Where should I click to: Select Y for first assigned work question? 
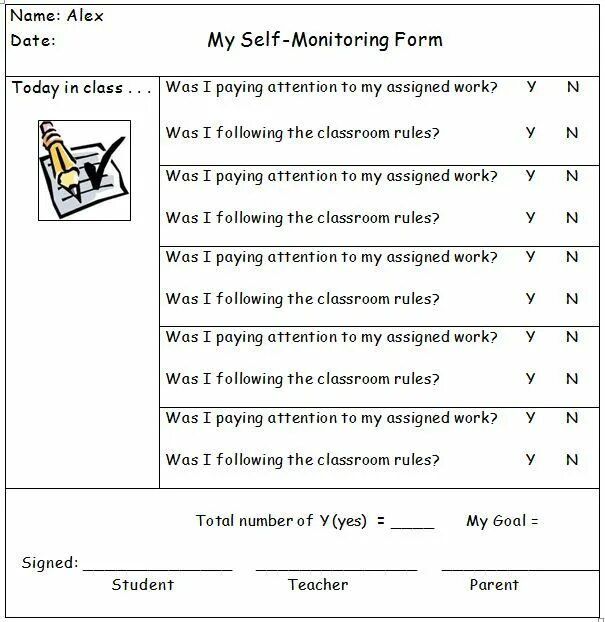click(x=531, y=86)
